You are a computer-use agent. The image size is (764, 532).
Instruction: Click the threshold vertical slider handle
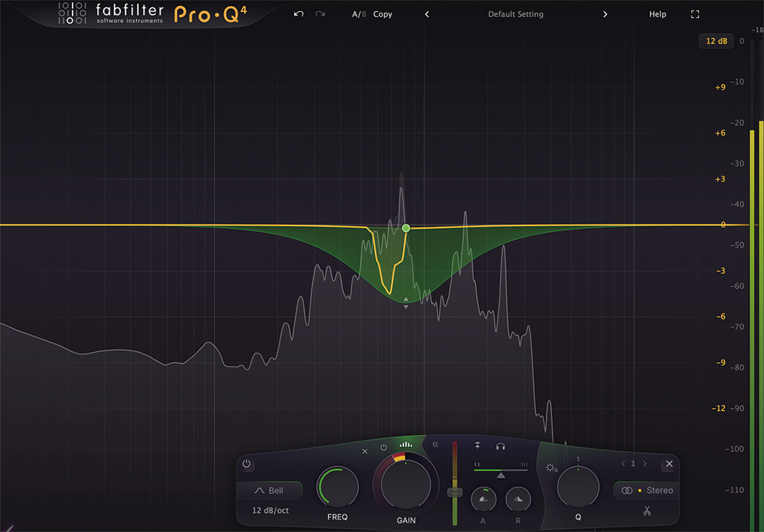455,493
